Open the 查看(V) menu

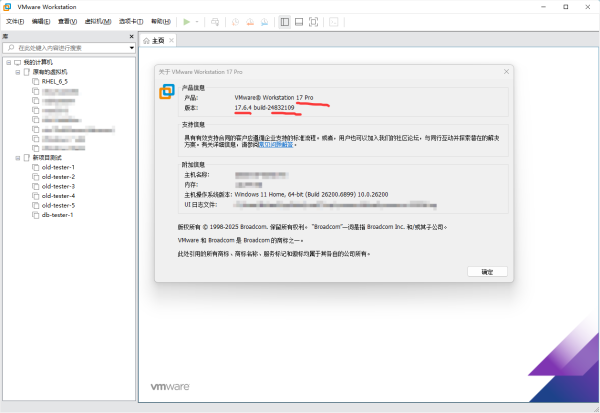click(67, 21)
